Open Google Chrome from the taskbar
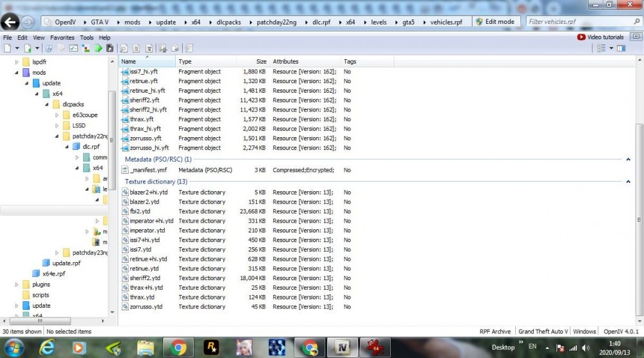 tap(178, 348)
